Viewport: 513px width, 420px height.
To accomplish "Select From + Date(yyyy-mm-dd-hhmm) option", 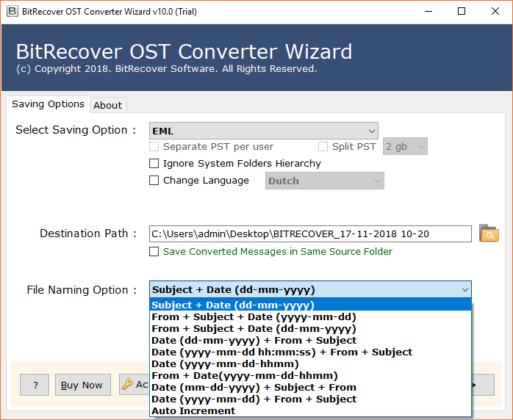I will click(310, 375).
